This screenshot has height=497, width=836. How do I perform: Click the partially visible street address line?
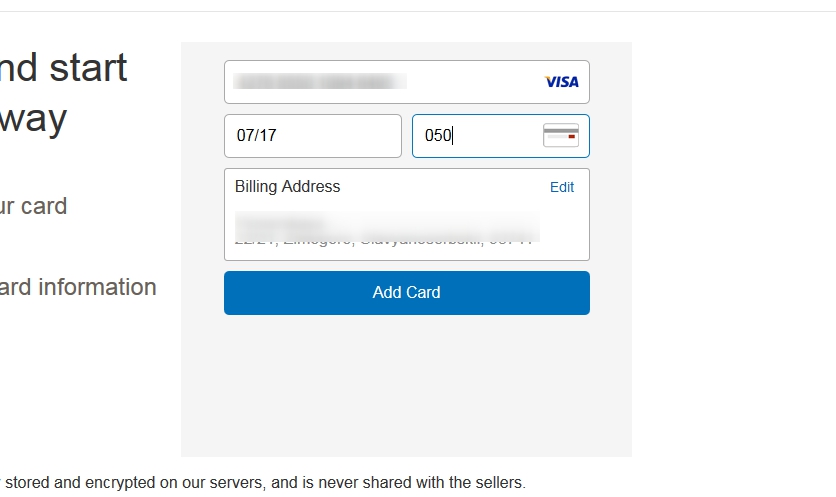click(380, 239)
